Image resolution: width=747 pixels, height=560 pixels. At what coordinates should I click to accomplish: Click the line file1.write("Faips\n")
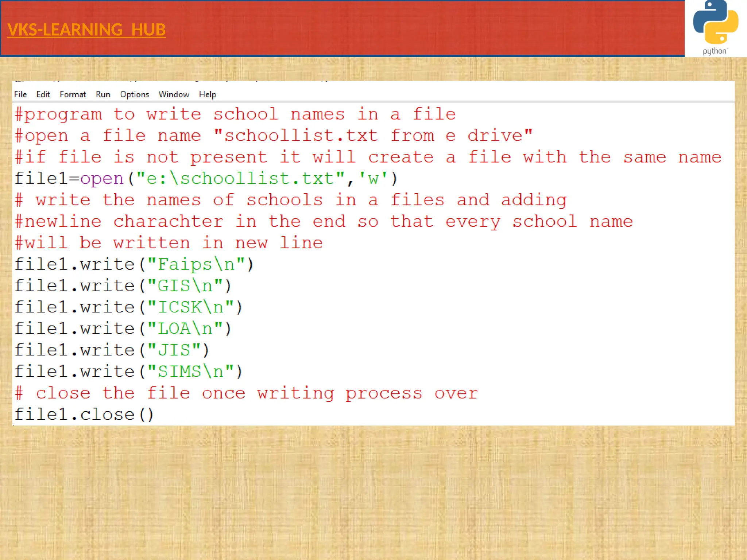pos(134,264)
